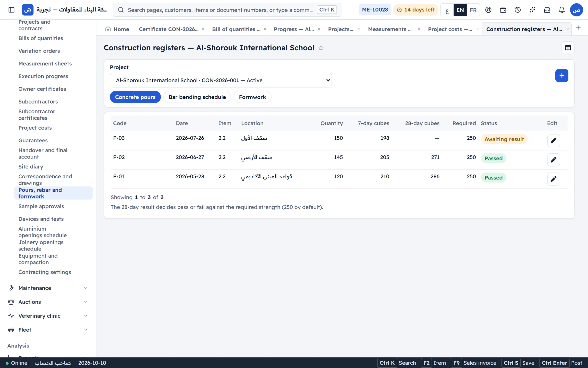This screenshot has width=588, height=368.
Task: Switch language to FR
Action: pyautogui.click(x=473, y=10)
